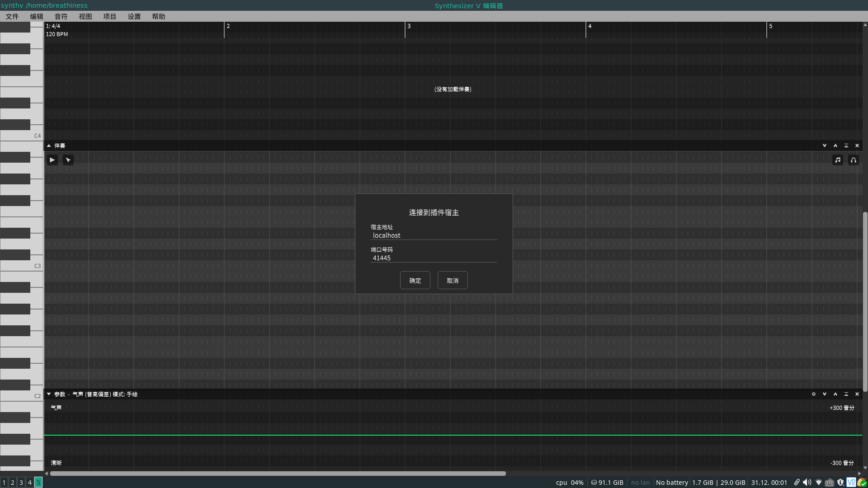Click the volume icon in the system tray
Viewport: 868px width, 488px height.
(x=807, y=483)
